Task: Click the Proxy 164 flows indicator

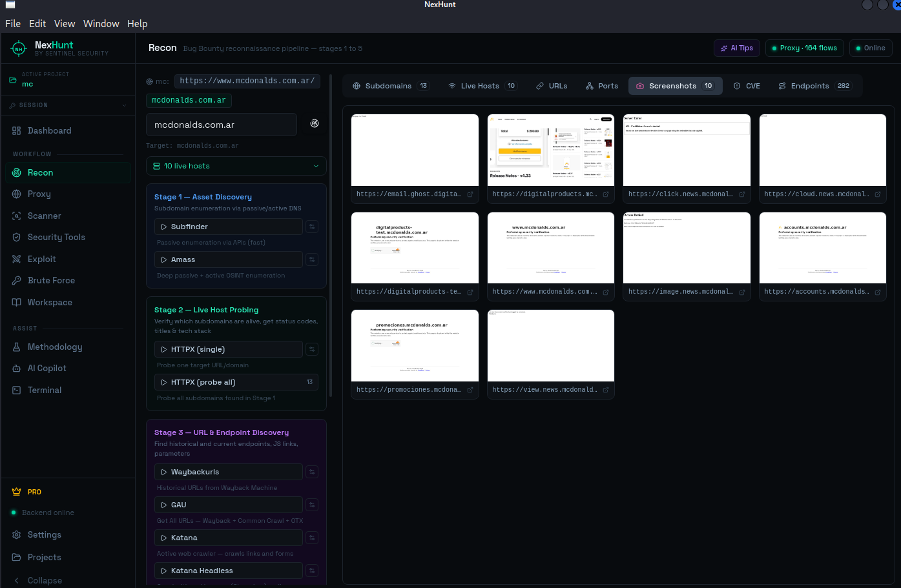Action: pos(804,48)
